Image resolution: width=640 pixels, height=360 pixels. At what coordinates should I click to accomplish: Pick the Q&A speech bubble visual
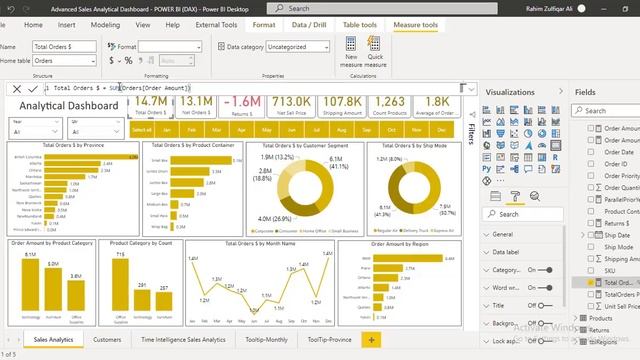click(528, 169)
